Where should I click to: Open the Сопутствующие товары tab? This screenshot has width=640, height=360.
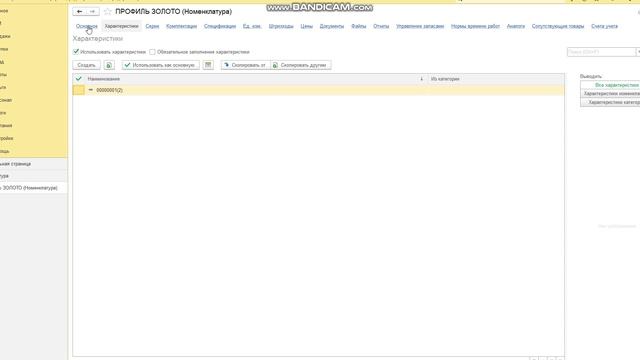click(558, 26)
